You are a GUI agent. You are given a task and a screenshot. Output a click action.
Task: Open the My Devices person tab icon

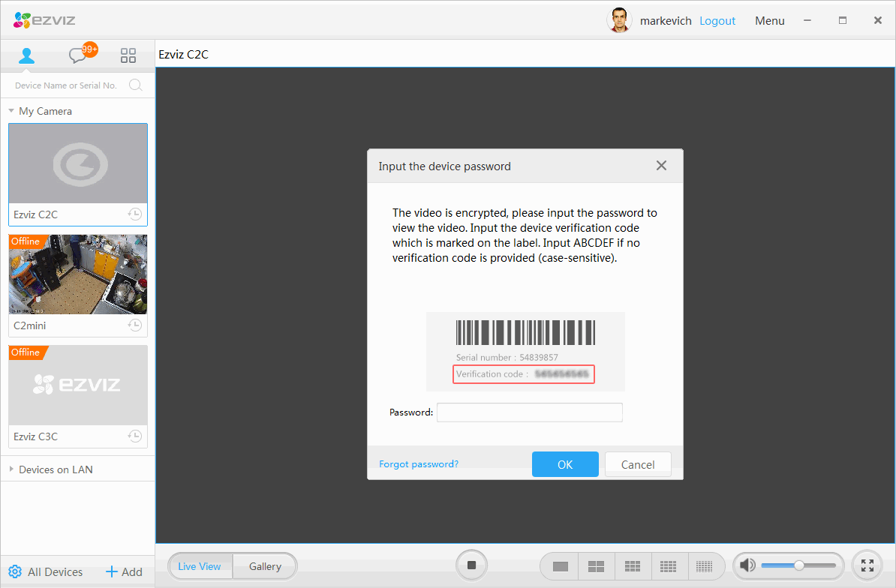pyautogui.click(x=26, y=55)
